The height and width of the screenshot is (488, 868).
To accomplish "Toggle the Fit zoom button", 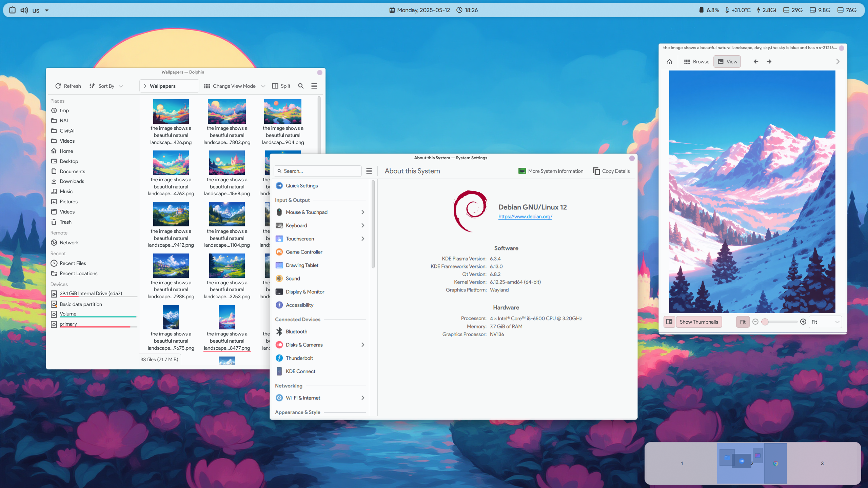I will (x=743, y=322).
